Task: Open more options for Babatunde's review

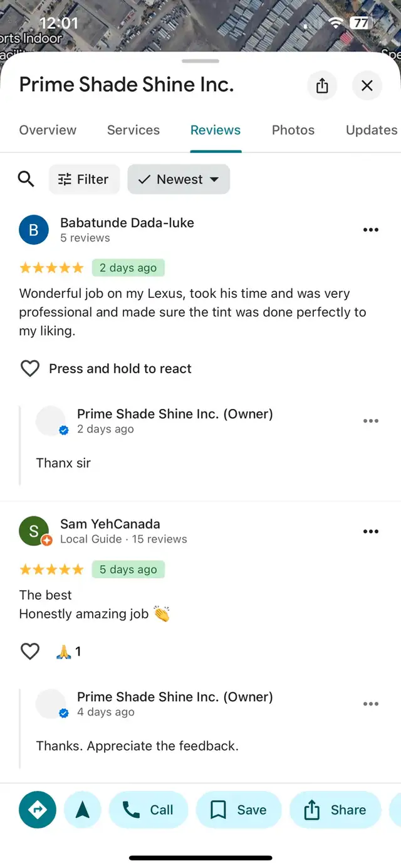Action: point(371,230)
